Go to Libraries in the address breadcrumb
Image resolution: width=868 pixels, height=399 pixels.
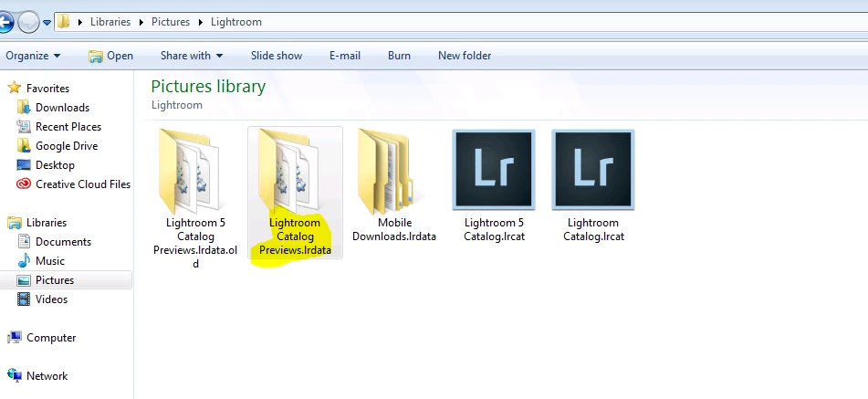coord(110,22)
